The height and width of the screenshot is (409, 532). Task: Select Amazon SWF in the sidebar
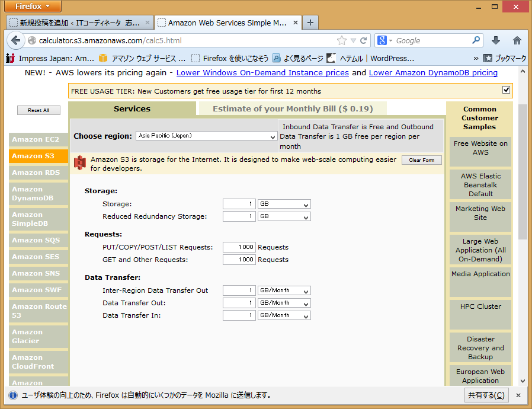coord(39,290)
